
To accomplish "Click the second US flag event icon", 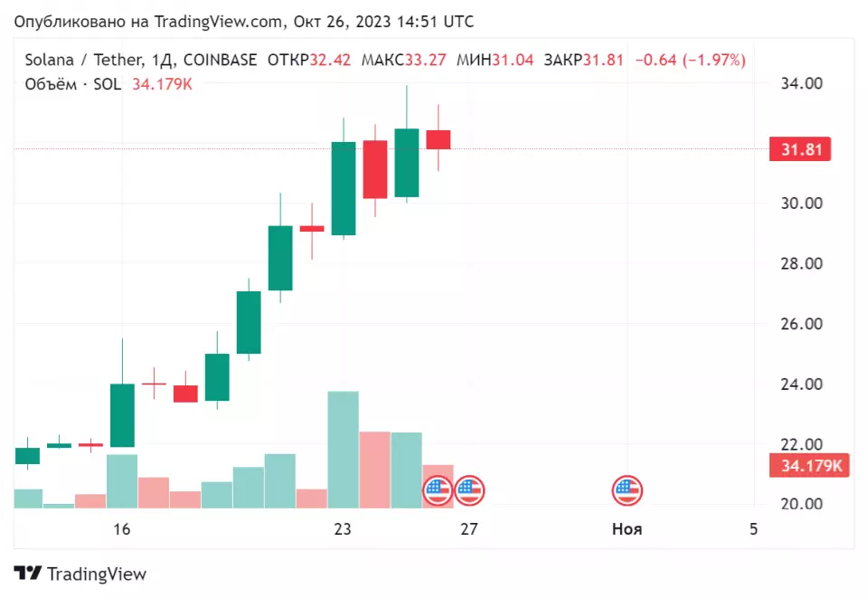I will [469, 490].
